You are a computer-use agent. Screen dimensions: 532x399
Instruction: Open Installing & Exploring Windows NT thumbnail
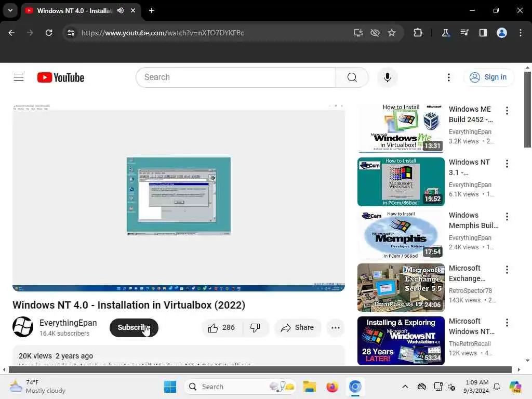tap(401, 341)
